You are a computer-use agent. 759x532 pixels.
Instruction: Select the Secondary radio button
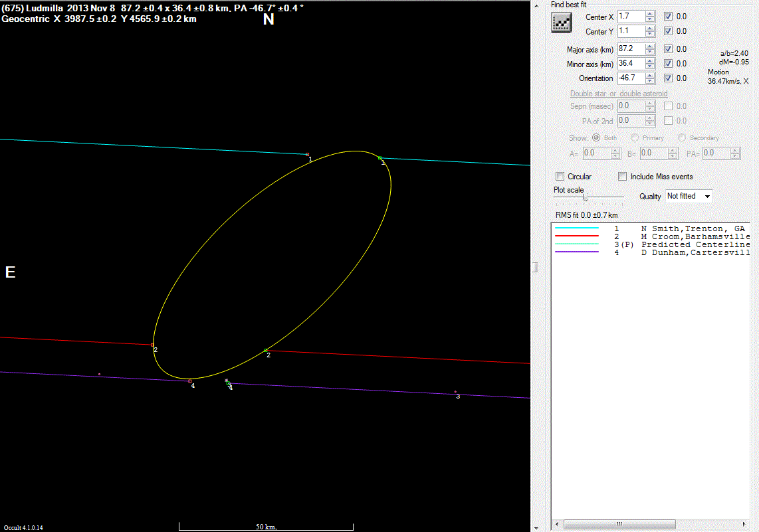[x=681, y=138]
